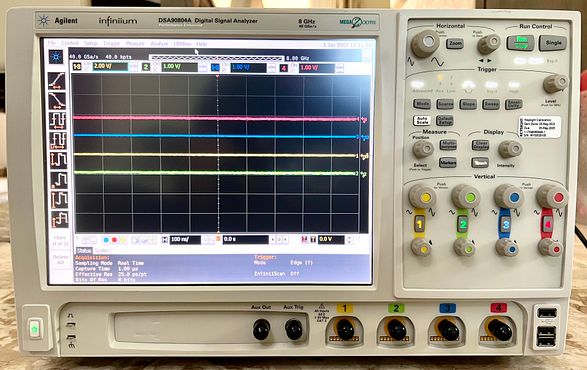The height and width of the screenshot is (370, 587).
Task: Adjust channel 2 scale stepper arrows
Action: [203, 67]
